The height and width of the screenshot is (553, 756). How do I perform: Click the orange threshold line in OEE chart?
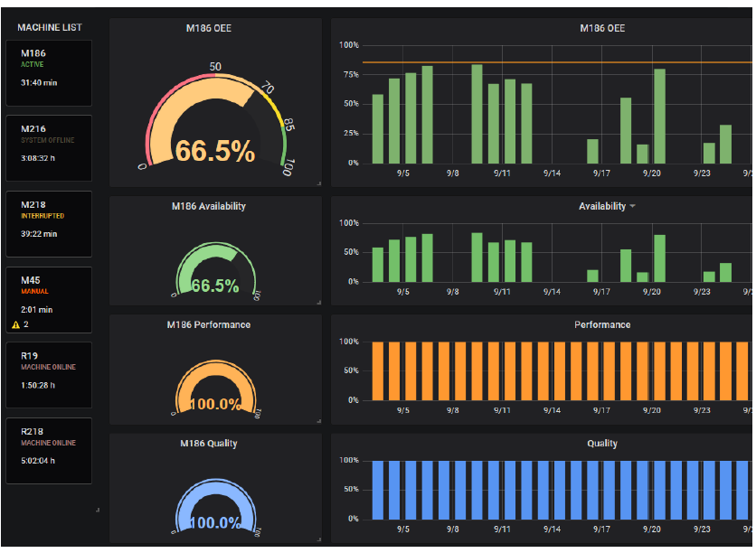pos(557,62)
